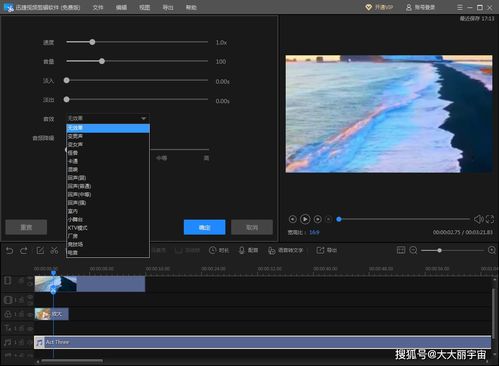Click the app logo in title bar

pos(9,7)
